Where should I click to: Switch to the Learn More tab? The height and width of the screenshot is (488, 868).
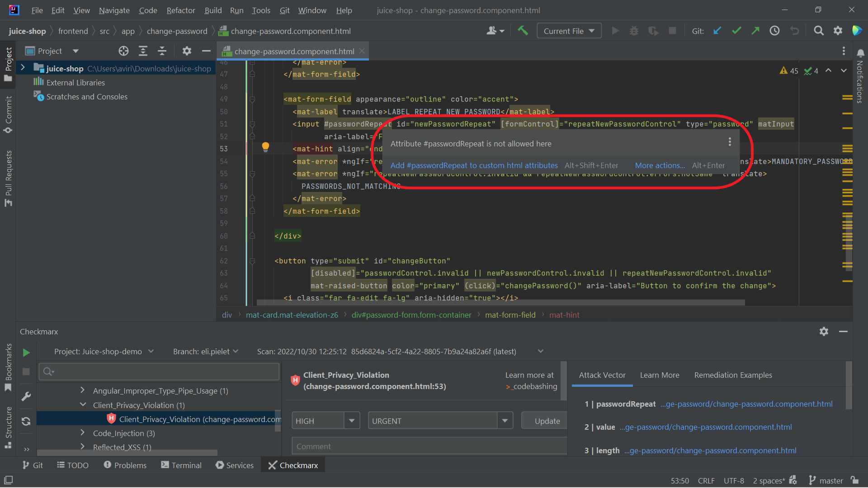click(x=660, y=375)
